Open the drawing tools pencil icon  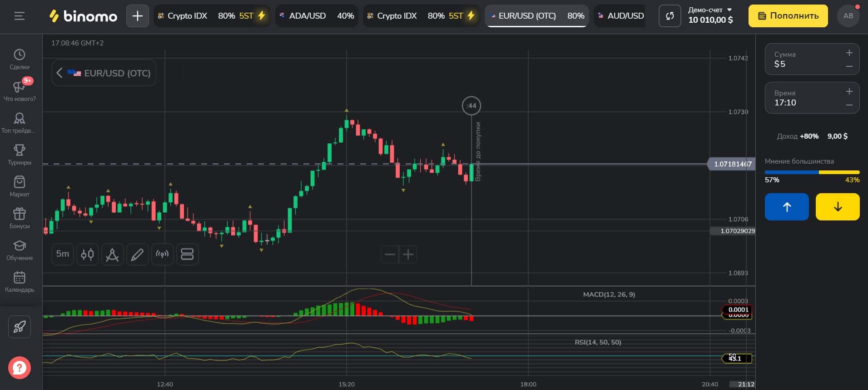137,254
